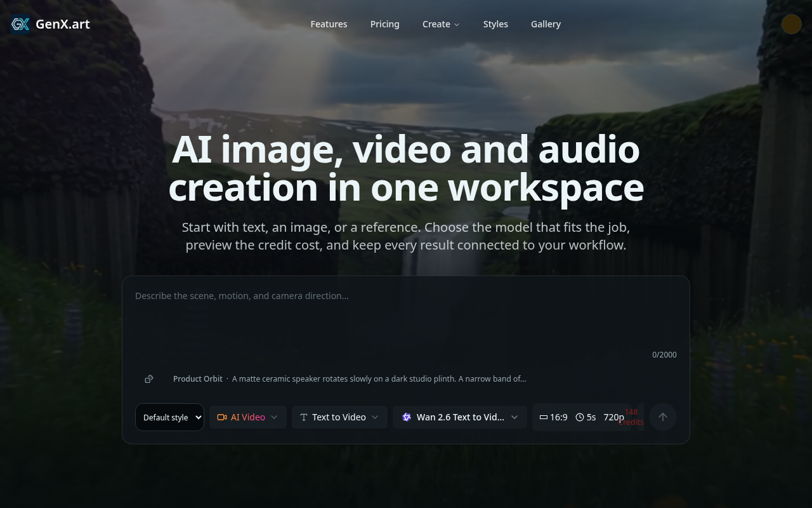Click the 0/2000 character counter
Image resolution: width=812 pixels, height=508 pixels.
[x=664, y=355]
